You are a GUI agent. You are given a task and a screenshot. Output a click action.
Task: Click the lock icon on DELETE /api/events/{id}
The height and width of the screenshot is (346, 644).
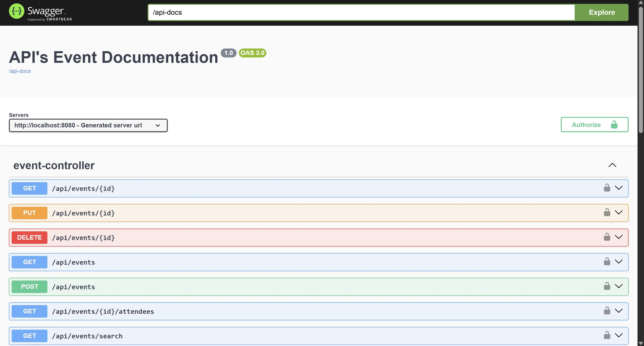pyautogui.click(x=607, y=237)
